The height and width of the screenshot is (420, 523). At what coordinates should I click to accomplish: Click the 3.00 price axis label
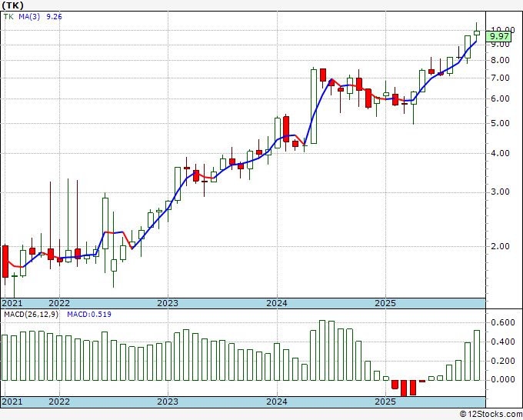[500, 192]
